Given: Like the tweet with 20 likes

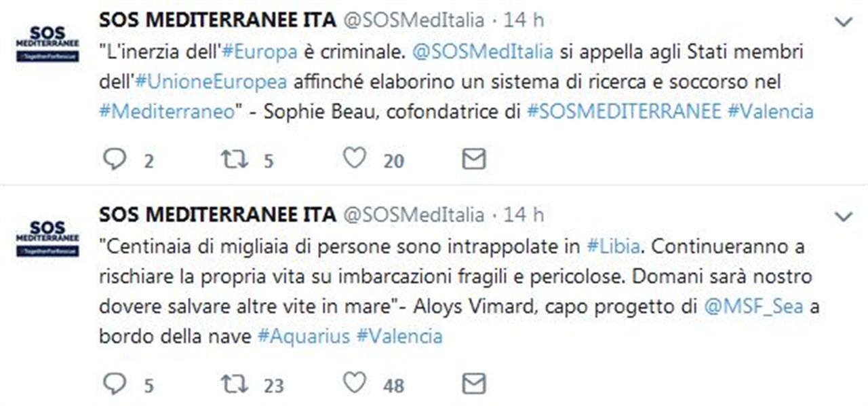Looking at the screenshot, I should (354, 158).
